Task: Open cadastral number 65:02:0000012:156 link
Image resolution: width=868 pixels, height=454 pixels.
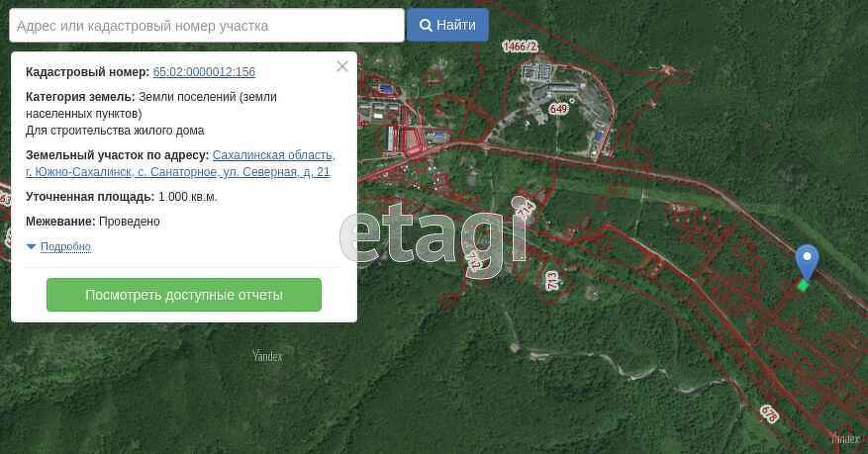Action: tap(204, 72)
